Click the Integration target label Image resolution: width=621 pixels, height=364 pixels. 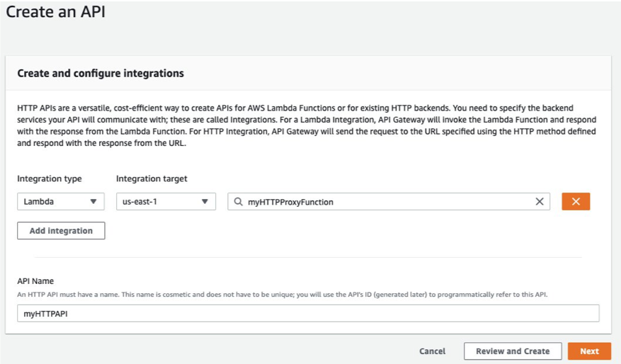tap(152, 179)
